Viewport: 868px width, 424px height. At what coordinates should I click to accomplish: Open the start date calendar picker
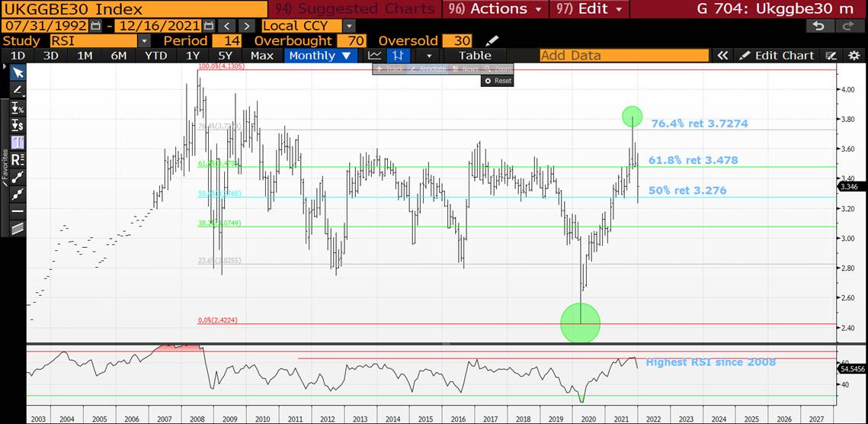(95, 26)
